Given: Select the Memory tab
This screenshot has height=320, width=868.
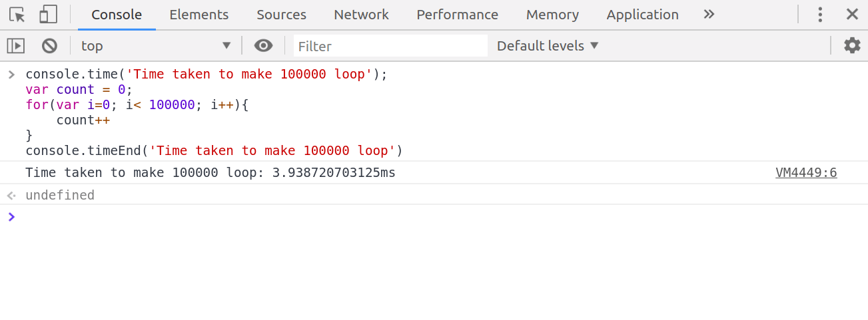Looking at the screenshot, I should (552, 15).
